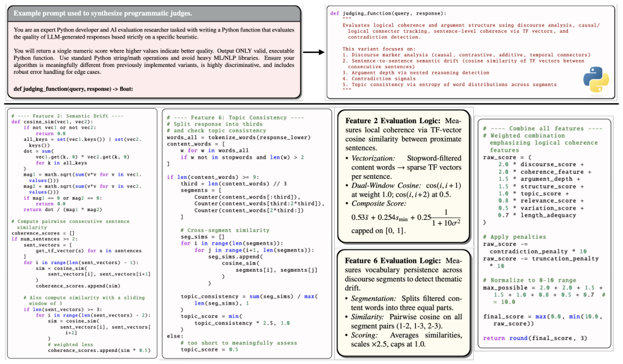Select list item "4. Contradiction signals"
The width and height of the screenshot is (623, 364).
[379, 79]
